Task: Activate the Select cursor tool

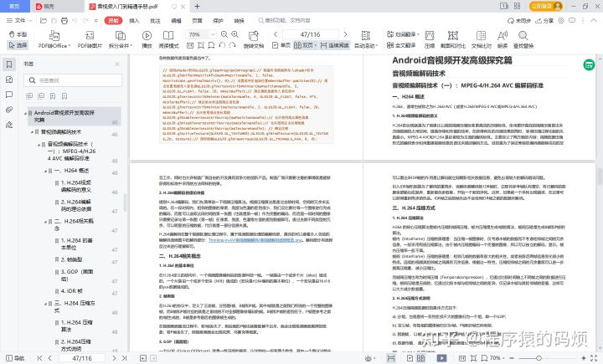Action: pyautogui.click(x=18, y=45)
